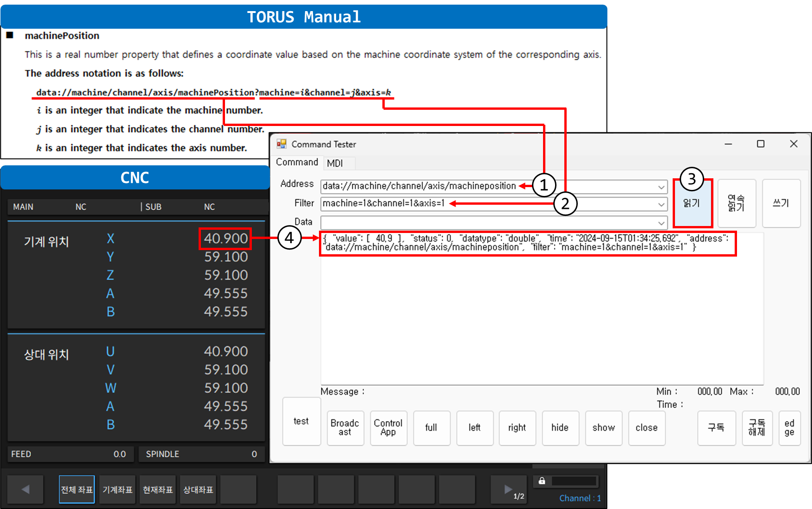The image size is (812, 509).
Task: Click the Command Tester app icon
Action: (281, 144)
